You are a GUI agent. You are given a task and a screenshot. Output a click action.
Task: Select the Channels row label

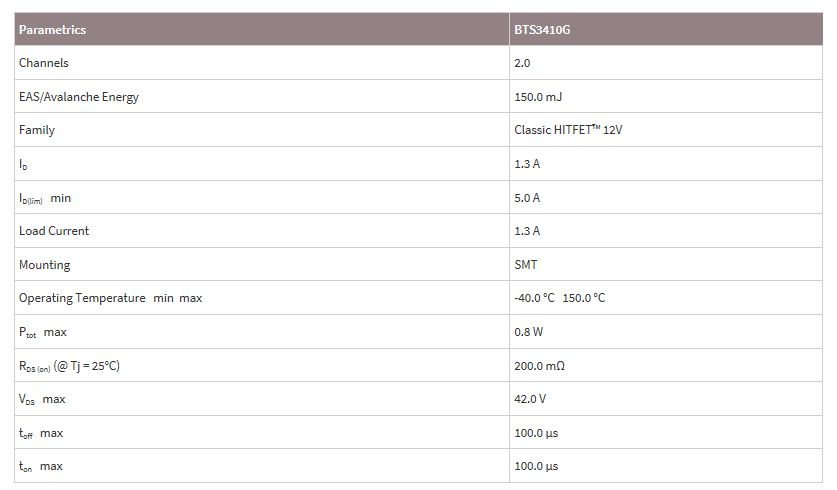click(x=44, y=63)
